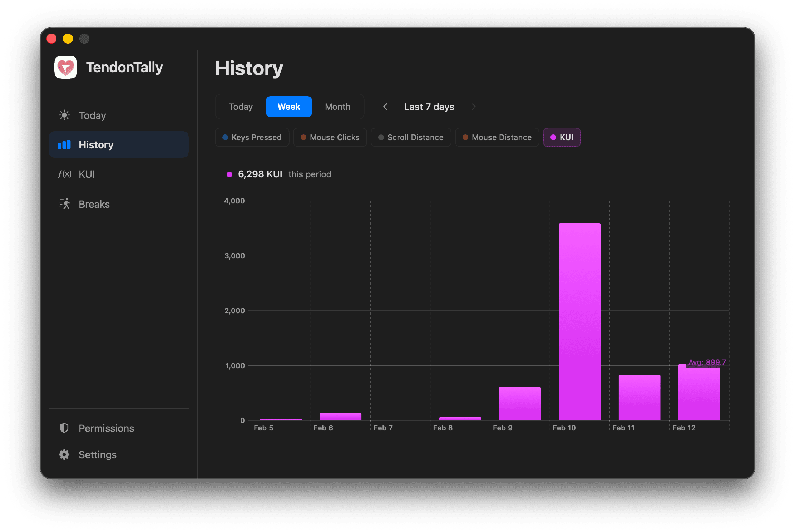Switch to the Month view tab
The image size is (795, 532).
(337, 107)
